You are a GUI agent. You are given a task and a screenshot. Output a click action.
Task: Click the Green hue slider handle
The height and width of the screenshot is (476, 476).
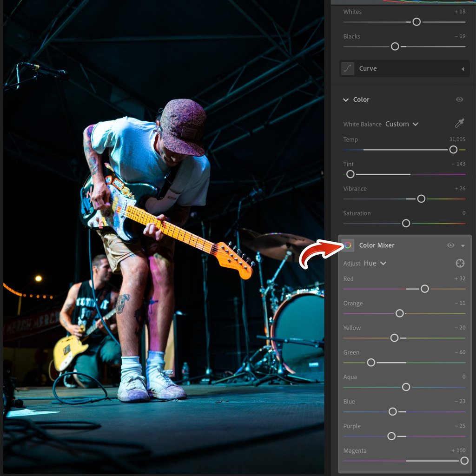pyautogui.click(x=370, y=362)
